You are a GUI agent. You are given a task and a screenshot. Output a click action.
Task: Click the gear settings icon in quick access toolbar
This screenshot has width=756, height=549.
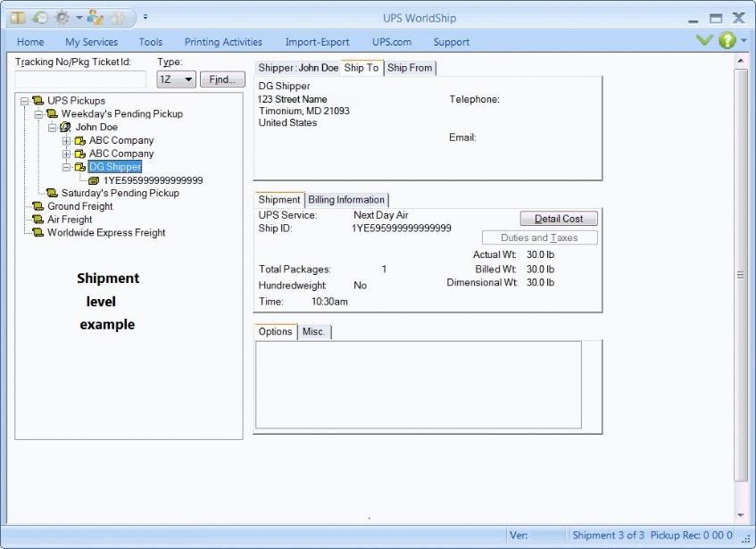click(x=62, y=18)
